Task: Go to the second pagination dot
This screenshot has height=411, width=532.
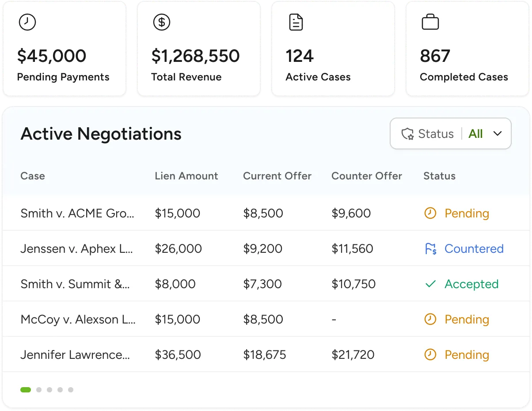Action: [39, 390]
